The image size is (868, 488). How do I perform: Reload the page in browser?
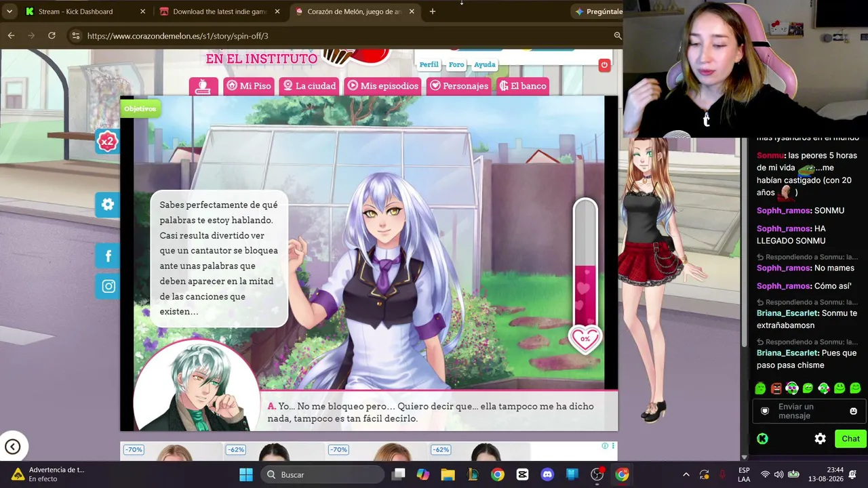pyautogui.click(x=52, y=35)
